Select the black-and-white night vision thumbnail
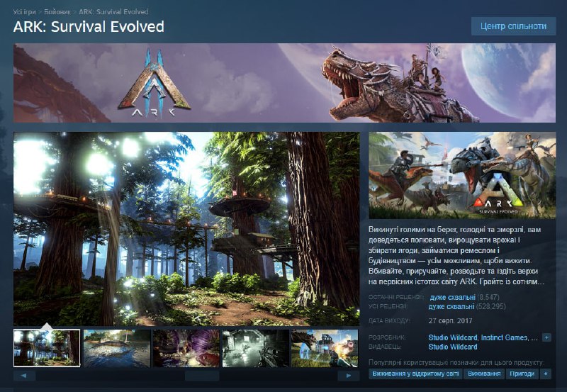This screenshot has width=567, height=392. (256, 348)
